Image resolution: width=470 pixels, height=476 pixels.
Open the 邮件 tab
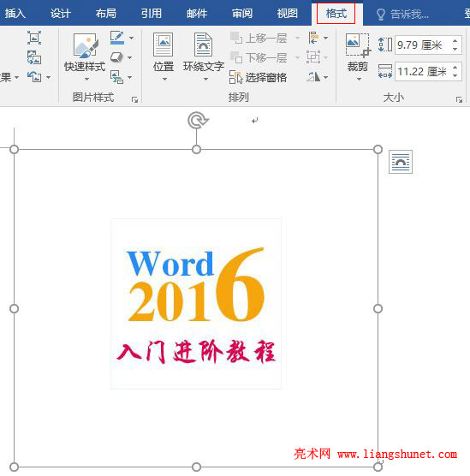coord(196,14)
